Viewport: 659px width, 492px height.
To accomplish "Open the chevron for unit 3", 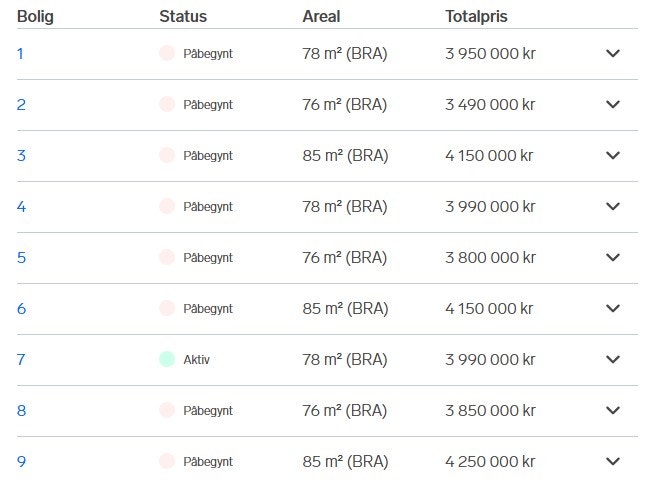I will click(x=613, y=156).
